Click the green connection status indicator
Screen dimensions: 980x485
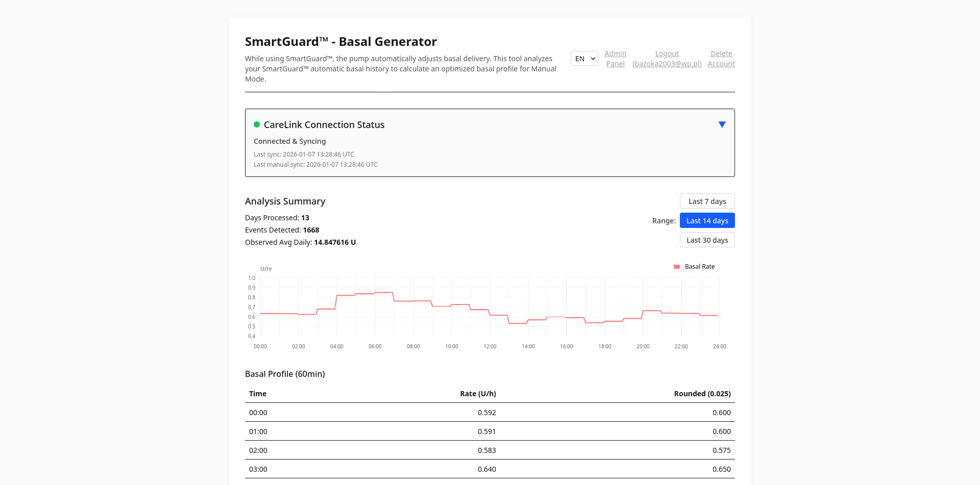257,124
